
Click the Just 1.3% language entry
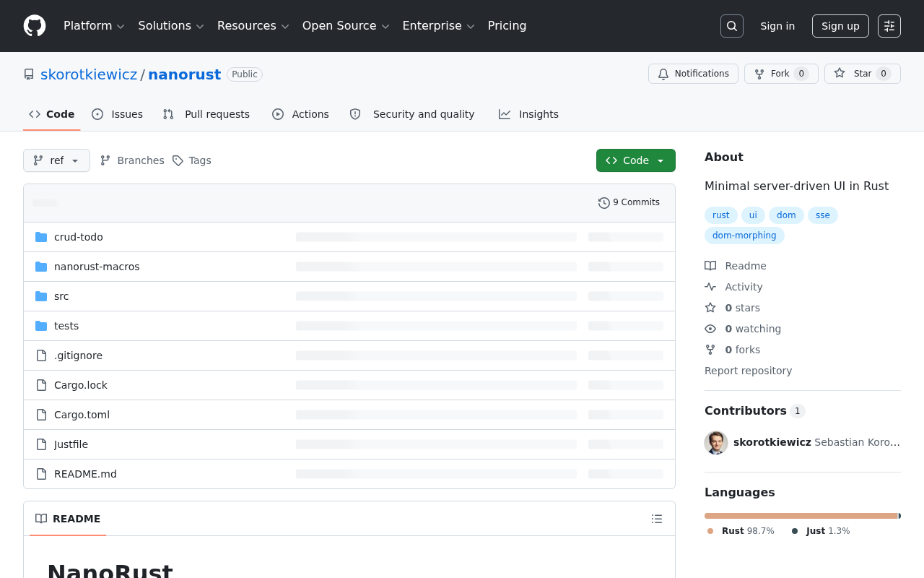pos(821,531)
